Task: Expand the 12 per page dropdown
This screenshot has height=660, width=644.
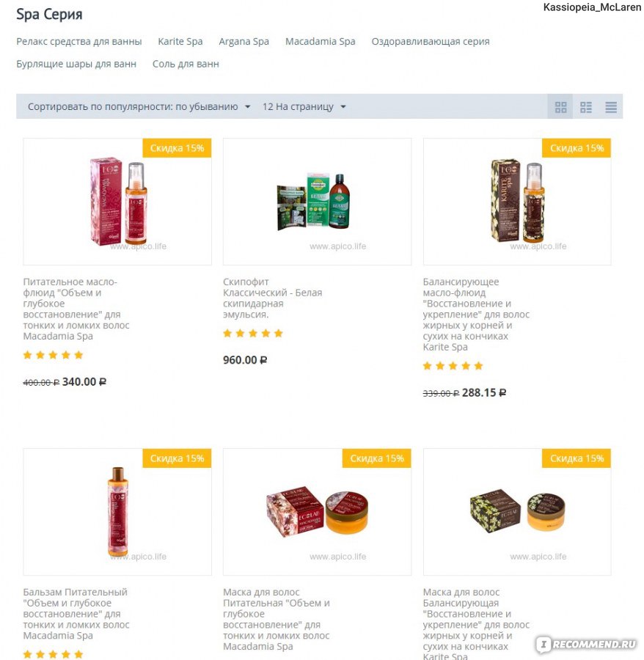Action: [304, 106]
